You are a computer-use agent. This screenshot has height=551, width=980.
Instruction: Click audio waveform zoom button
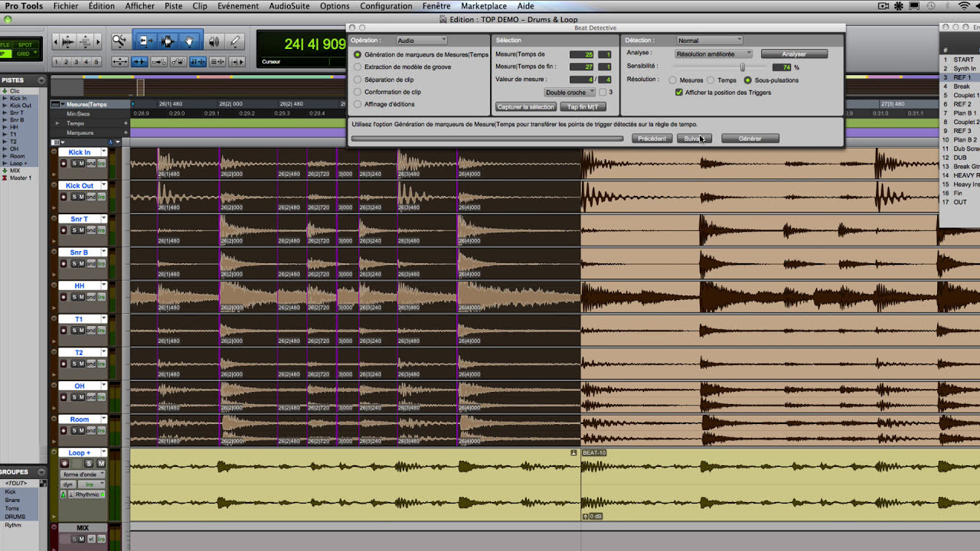click(x=67, y=41)
